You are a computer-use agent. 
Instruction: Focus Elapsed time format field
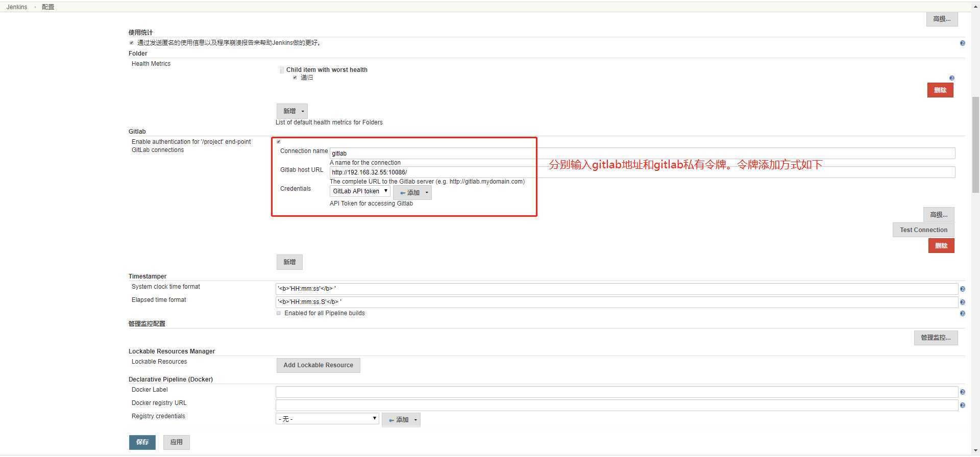617,302
